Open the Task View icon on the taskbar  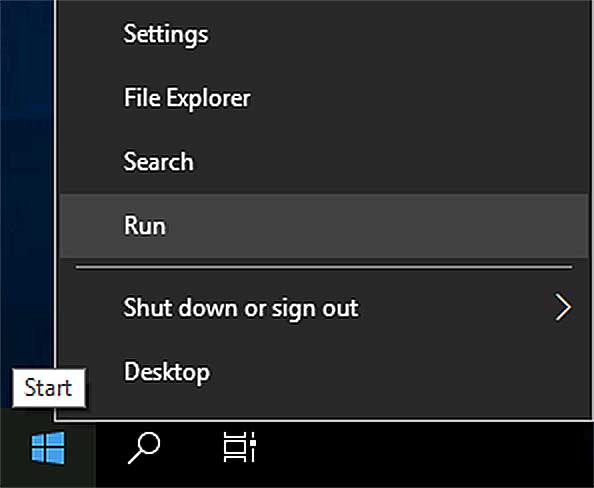tap(240, 447)
